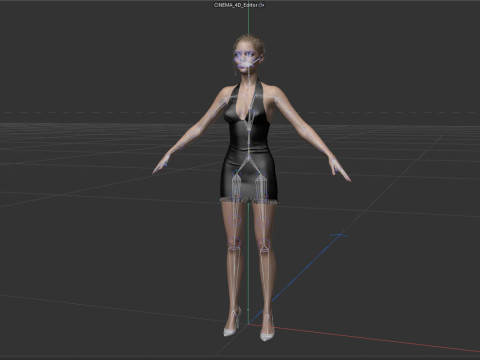Viewport: 480px width, 360px height.
Task: Click the camera icon beside CINEMA_4D_Editor
Action: pyautogui.click(x=262, y=5)
